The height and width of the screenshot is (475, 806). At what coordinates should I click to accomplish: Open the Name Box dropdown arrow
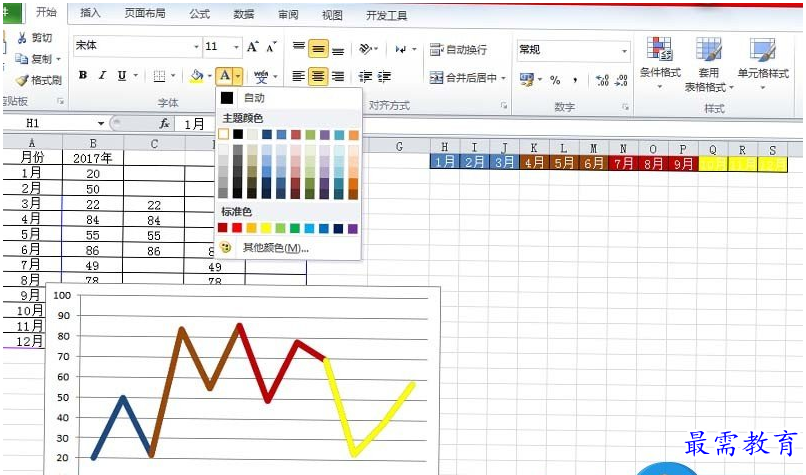101,123
